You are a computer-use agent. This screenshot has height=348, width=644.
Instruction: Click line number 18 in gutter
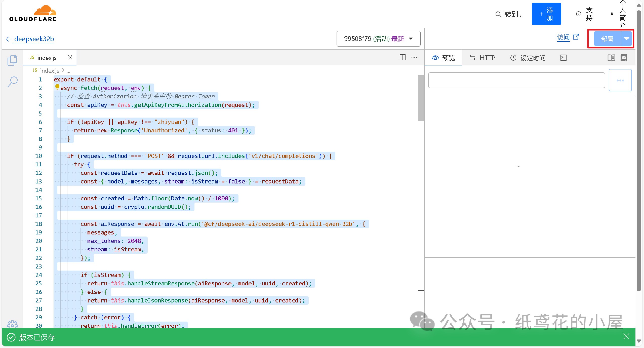coord(38,224)
